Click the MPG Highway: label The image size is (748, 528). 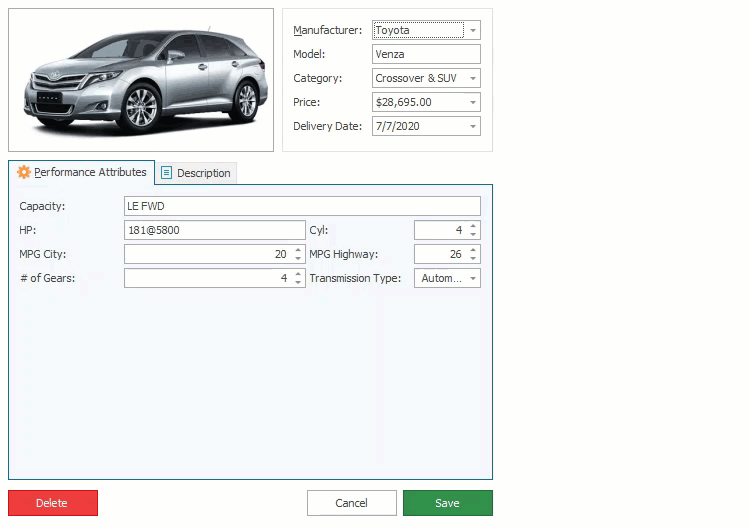click(343, 254)
